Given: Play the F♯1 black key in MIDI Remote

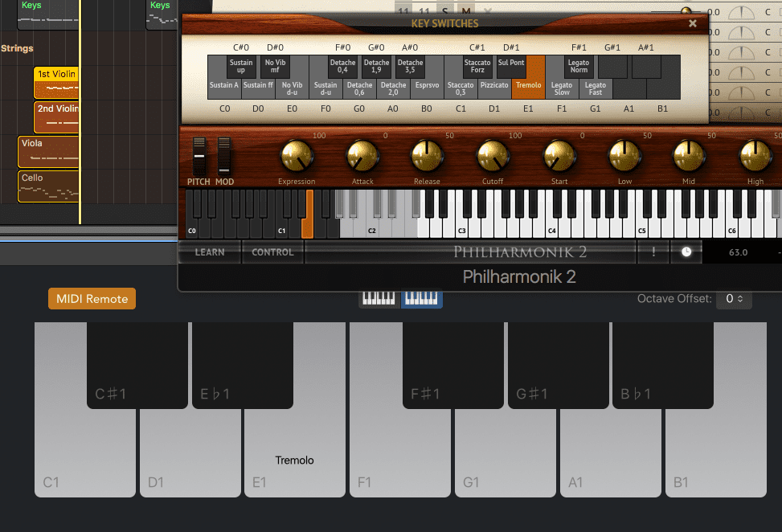Looking at the screenshot, I should 452,366.
